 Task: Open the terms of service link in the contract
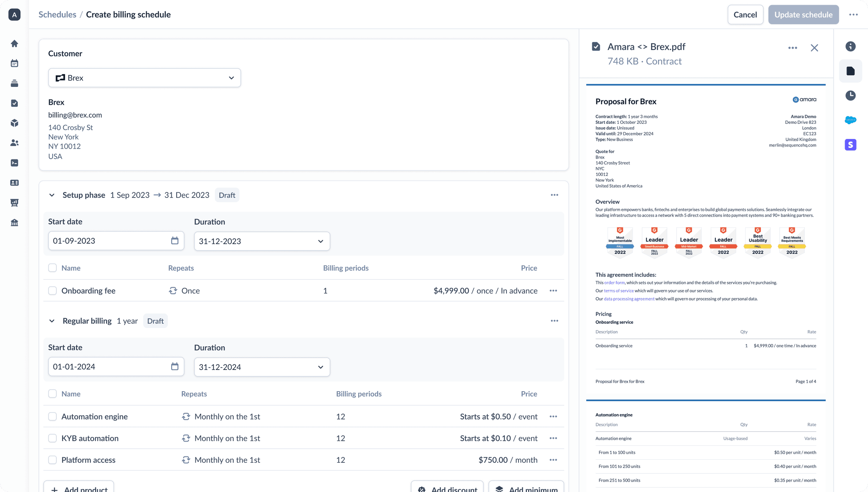619,291
